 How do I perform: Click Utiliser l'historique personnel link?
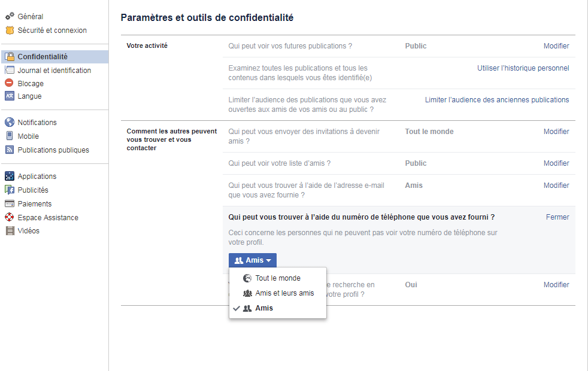(x=523, y=68)
